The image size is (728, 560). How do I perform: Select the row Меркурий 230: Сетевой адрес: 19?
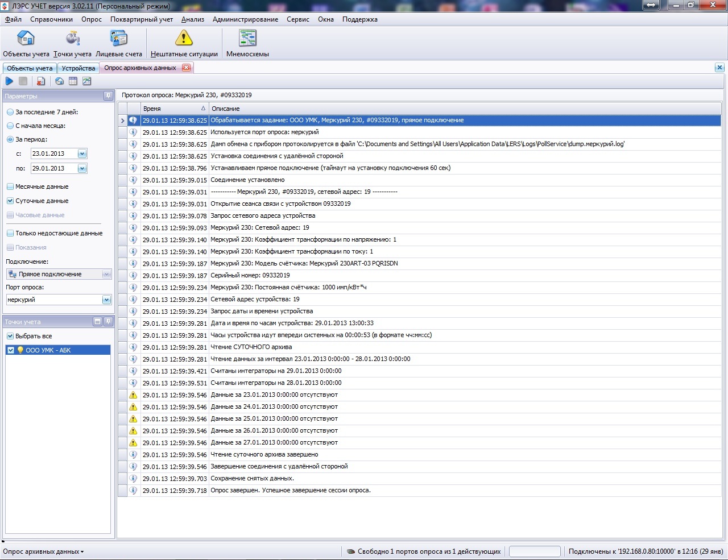click(x=420, y=227)
